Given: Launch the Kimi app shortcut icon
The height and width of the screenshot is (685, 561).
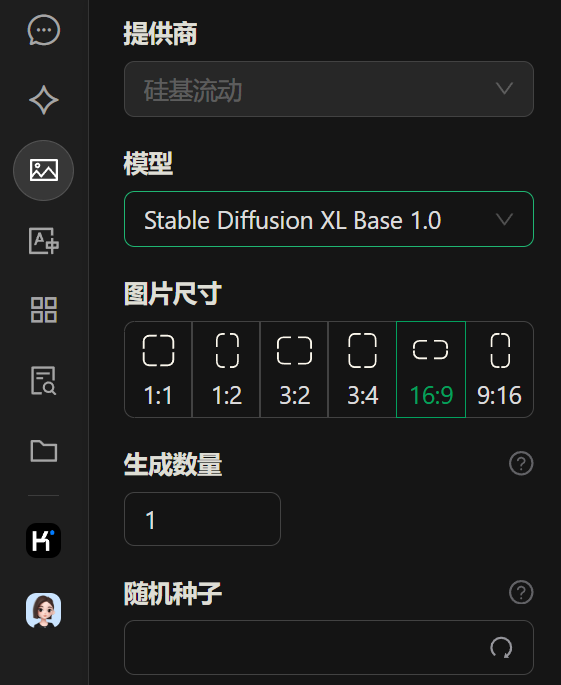Looking at the screenshot, I should (44, 540).
